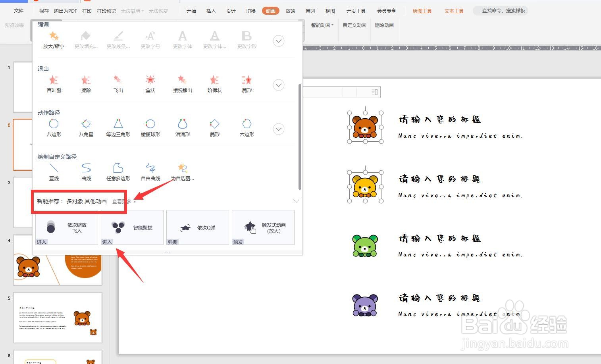
Task: Apply the 依次Q弹 smart animation
Action: coord(198,227)
